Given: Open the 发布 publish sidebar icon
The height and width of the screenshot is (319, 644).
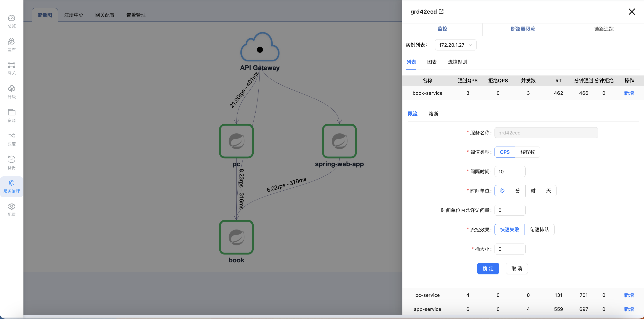Looking at the screenshot, I should click(11, 45).
